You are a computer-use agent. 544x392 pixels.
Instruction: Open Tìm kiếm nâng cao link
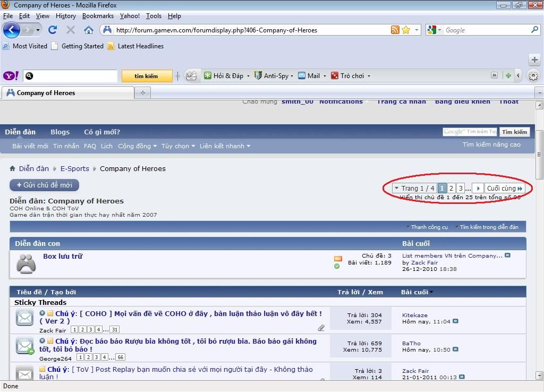pyautogui.click(x=491, y=144)
